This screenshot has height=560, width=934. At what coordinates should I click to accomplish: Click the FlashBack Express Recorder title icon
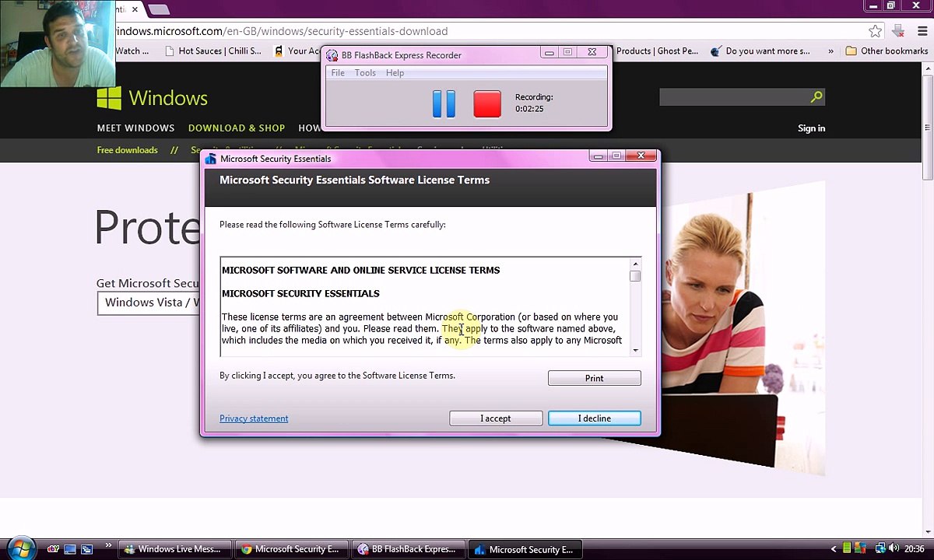332,55
